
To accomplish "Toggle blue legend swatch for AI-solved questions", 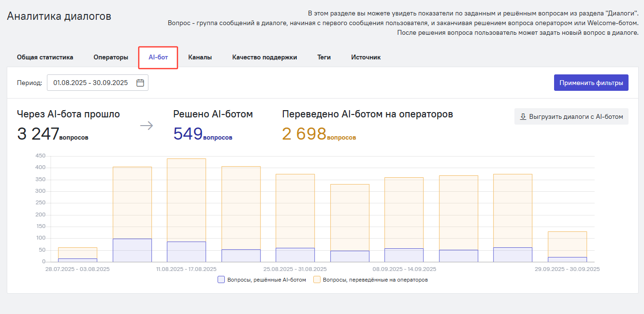I will 221,279.
